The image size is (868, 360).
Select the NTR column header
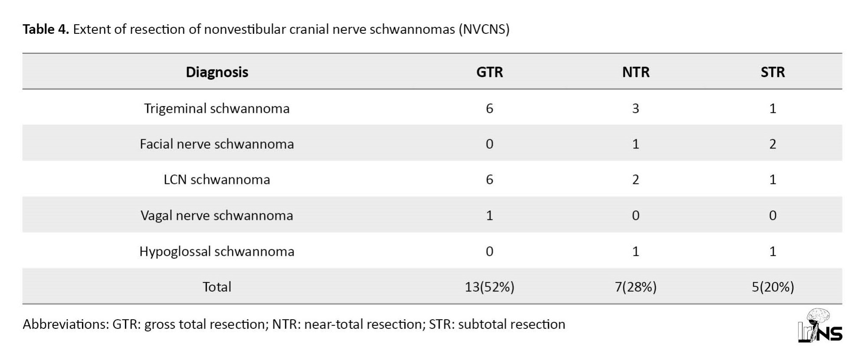pos(636,72)
